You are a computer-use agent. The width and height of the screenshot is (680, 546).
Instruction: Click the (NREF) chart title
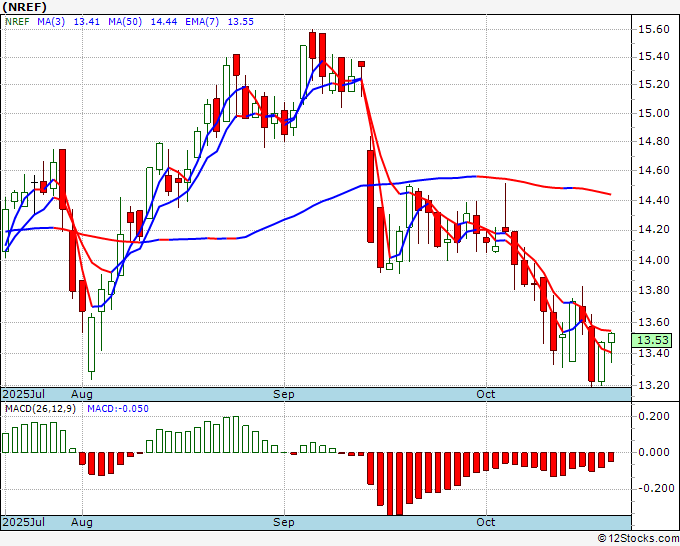(x=24, y=7)
